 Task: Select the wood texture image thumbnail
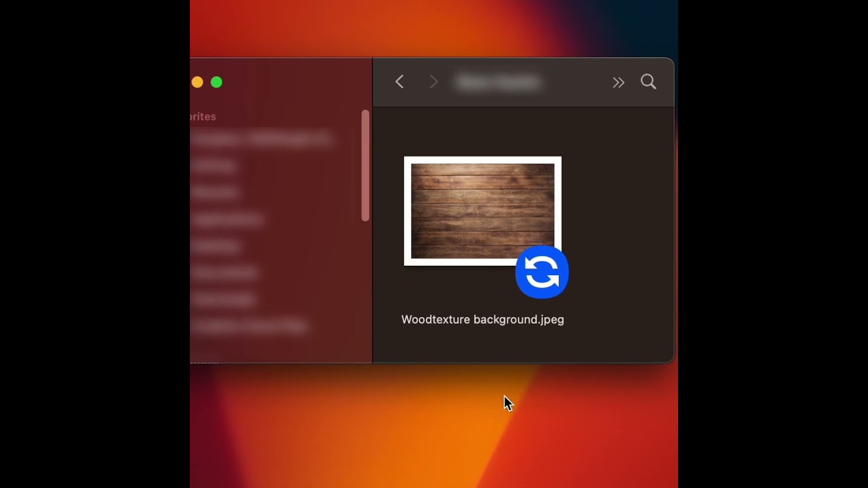coord(483,211)
